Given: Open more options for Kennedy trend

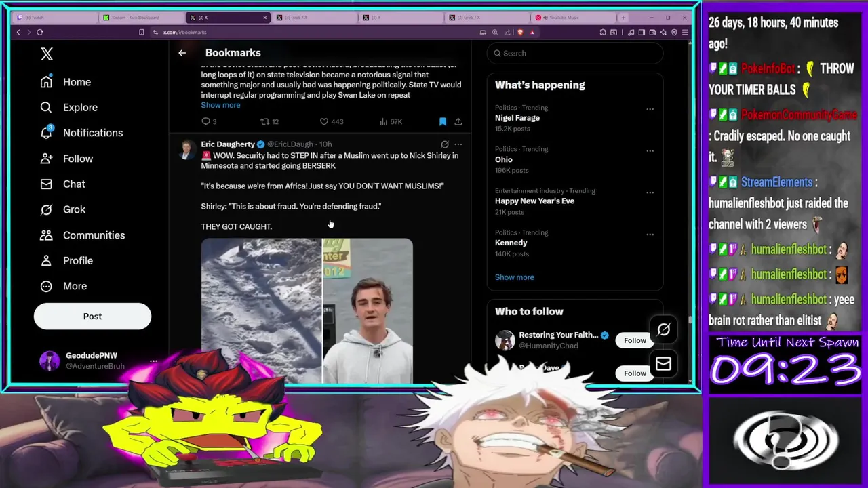Looking at the screenshot, I should click(650, 235).
